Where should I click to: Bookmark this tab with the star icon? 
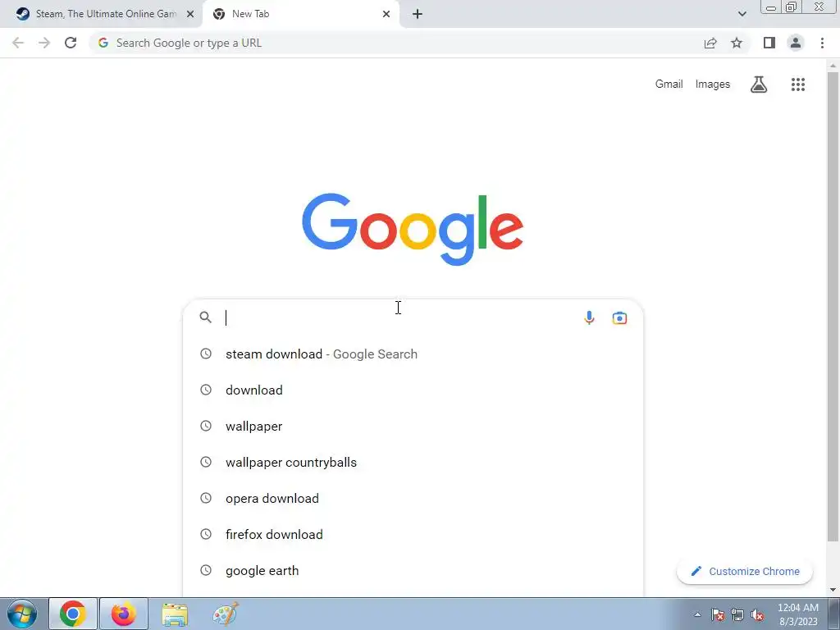737,43
